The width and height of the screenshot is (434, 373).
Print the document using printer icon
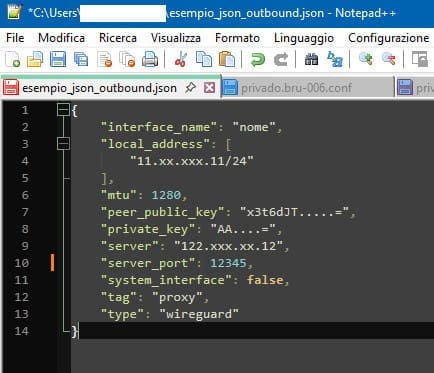tap(150, 60)
